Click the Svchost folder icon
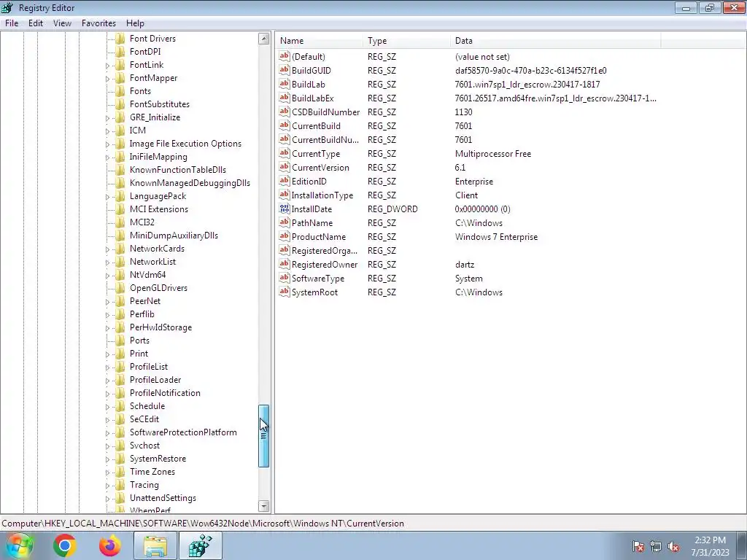This screenshot has width=747, height=560. pyautogui.click(x=120, y=446)
